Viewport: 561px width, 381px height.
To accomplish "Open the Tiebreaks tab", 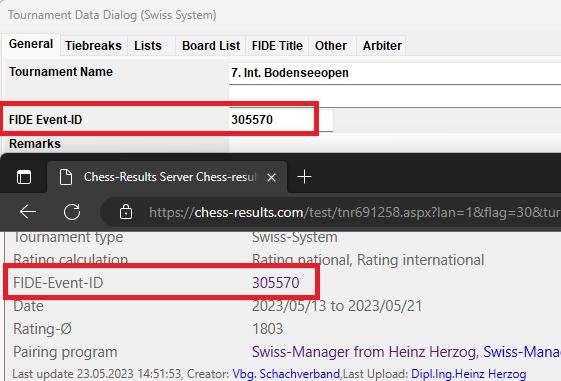I will tap(93, 46).
